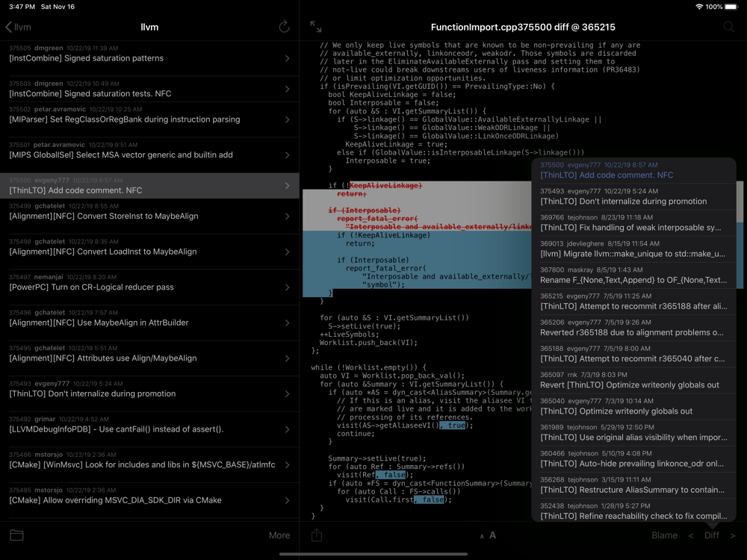This screenshot has height=560, width=747.
Task: Select revision 365188 recommit r365040
Action: (x=633, y=354)
